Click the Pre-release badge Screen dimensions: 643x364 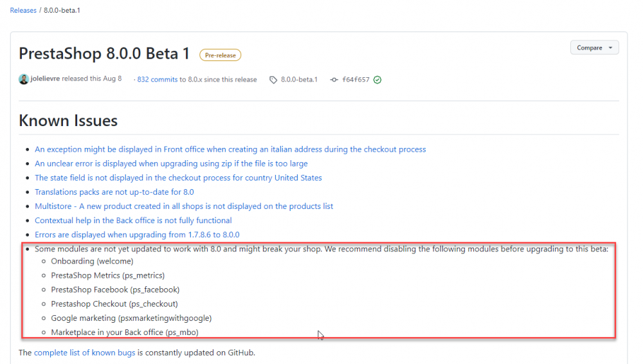(220, 55)
